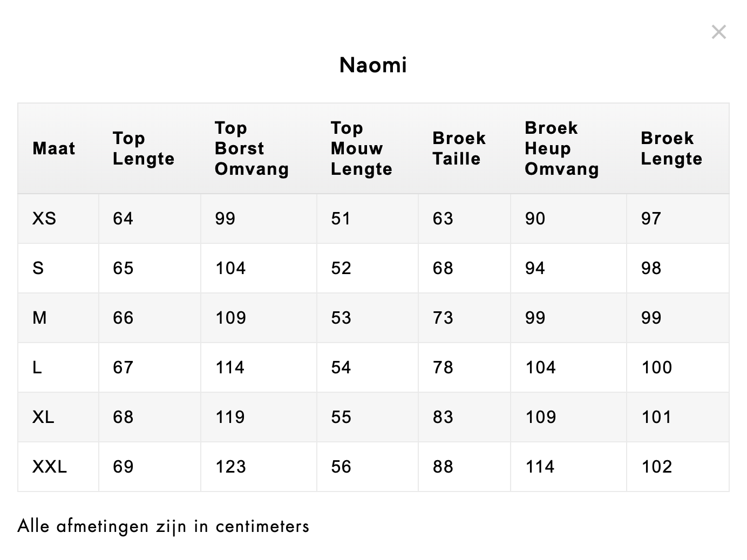The height and width of the screenshot is (560, 747).
Task: Click the XL Broek Lengte value 101
Action: click(656, 417)
